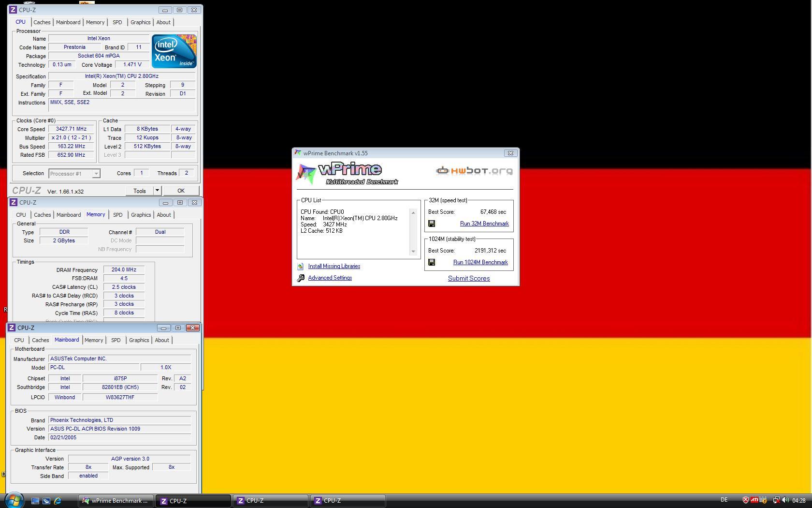Open the volume speaker tray icon
812x508 pixels.
785,500
